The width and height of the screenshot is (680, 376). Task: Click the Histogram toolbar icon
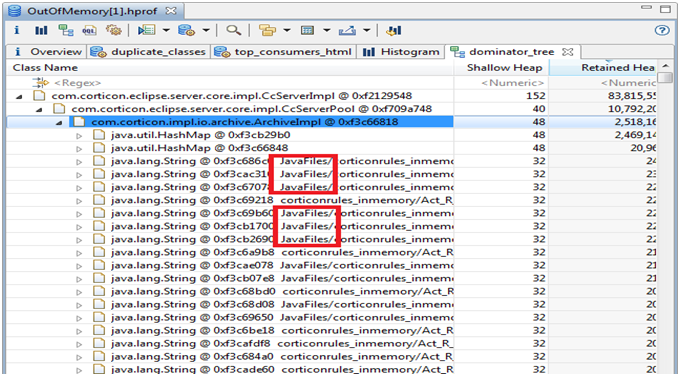pyautogui.click(x=41, y=30)
